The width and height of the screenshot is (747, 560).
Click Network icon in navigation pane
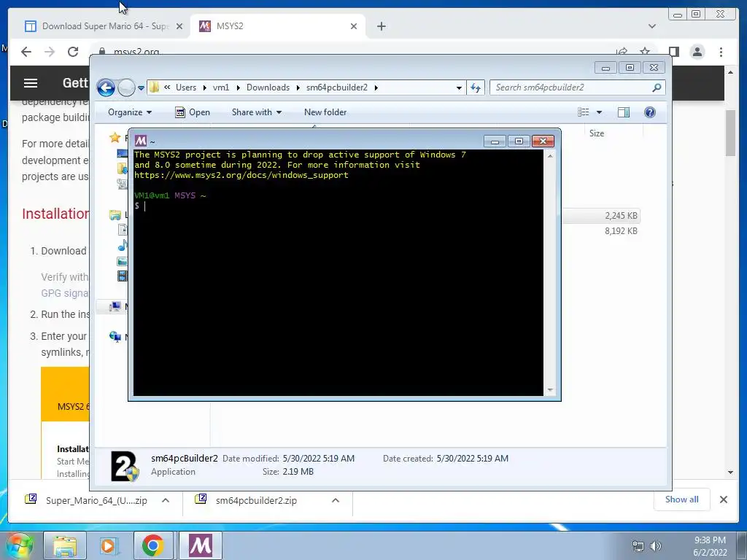coord(115,337)
